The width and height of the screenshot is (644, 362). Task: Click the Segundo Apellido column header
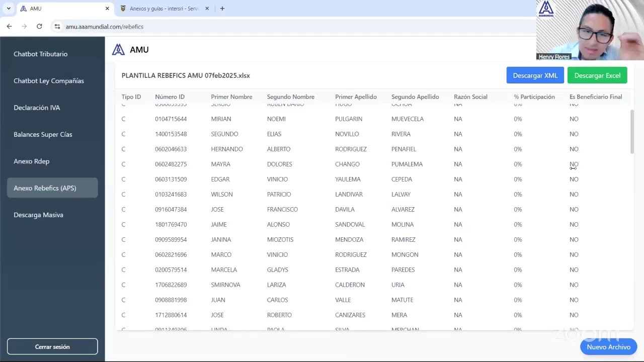[x=415, y=97]
